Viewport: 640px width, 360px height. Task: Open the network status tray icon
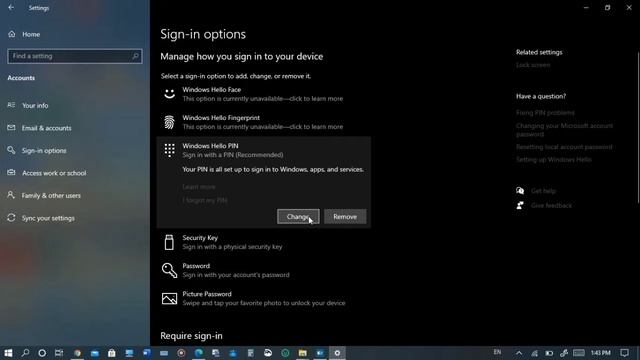point(534,353)
